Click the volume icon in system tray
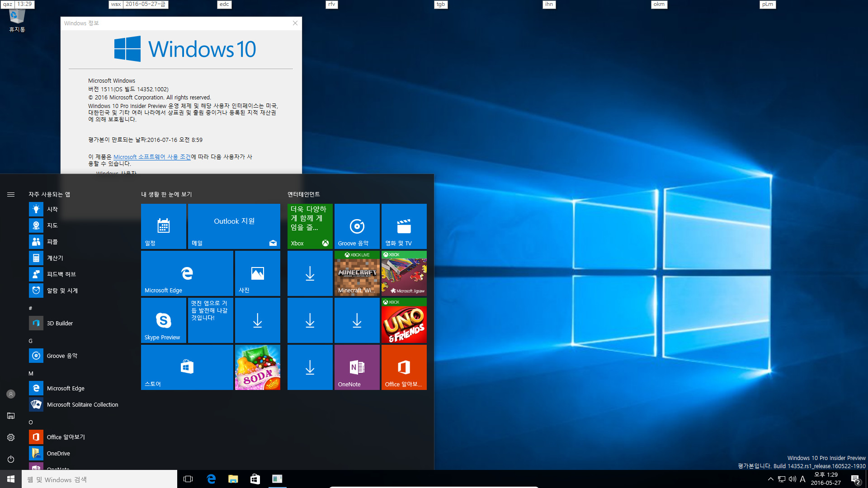Image resolution: width=868 pixels, height=488 pixels. (792, 479)
